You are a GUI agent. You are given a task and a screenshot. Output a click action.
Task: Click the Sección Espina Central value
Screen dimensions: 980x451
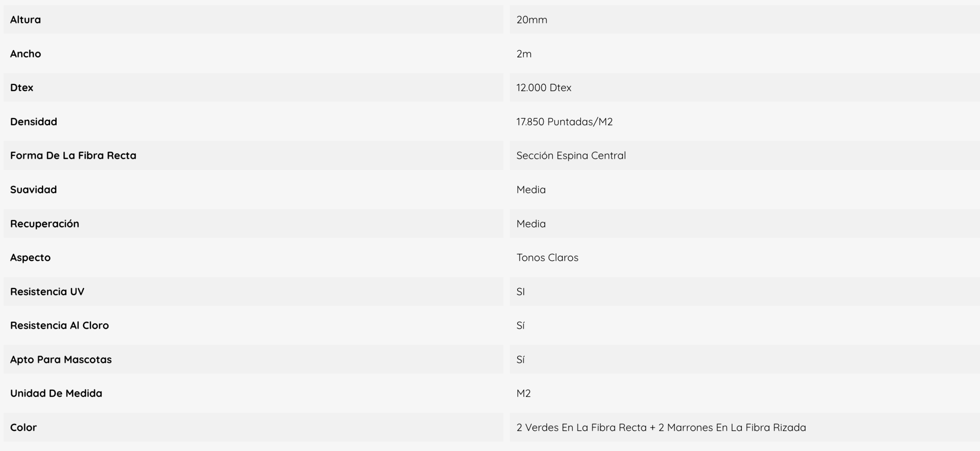571,155
